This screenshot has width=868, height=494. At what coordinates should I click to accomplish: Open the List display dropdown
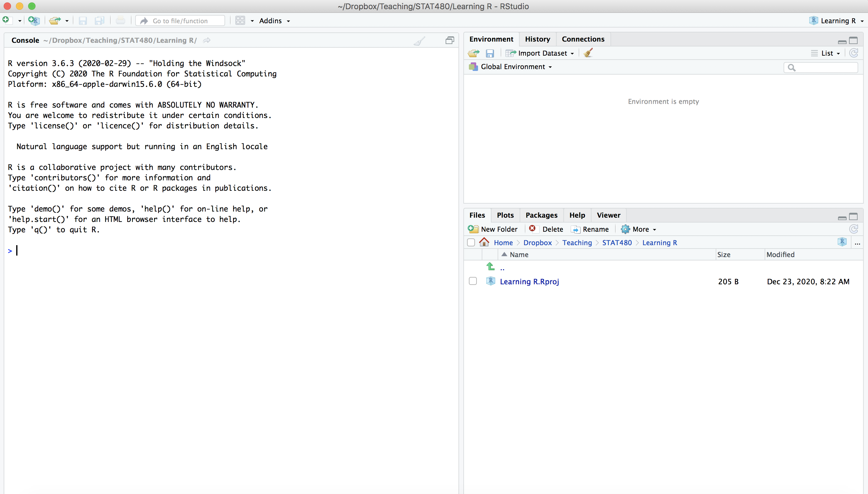pos(825,53)
